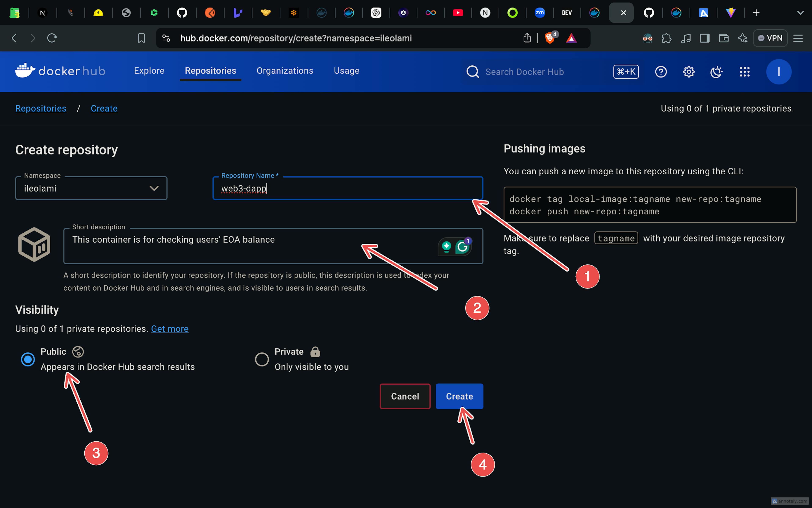Click the Repositories breadcrumb link
The width and height of the screenshot is (812, 508).
click(x=41, y=109)
